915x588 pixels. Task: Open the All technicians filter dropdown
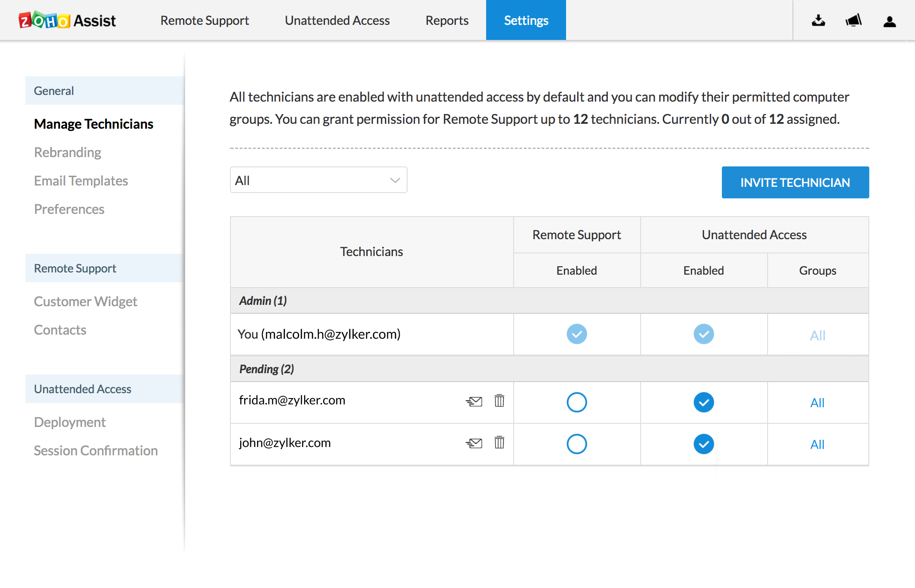[318, 180]
